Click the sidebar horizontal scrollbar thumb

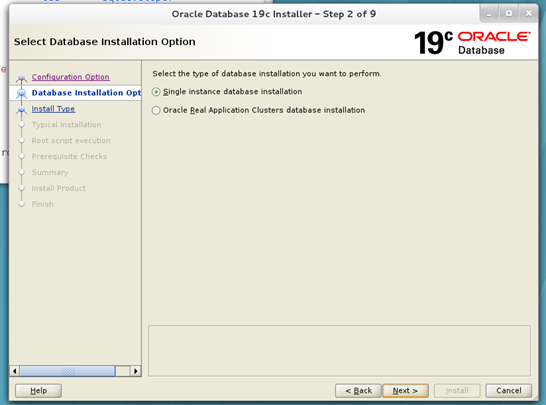pos(67,371)
